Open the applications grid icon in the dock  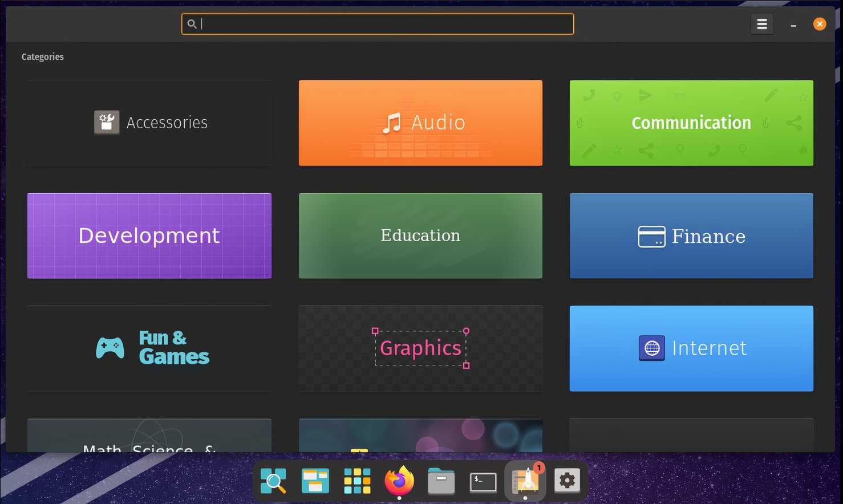pyautogui.click(x=357, y=481)
